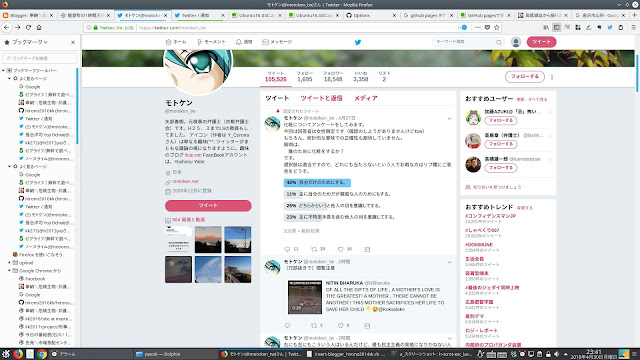Image resolution: width=640 pixels, height=360 pixels.
Task: Collapse the bookmarks toolbar tree folder
Action: [x=4, y=71]
